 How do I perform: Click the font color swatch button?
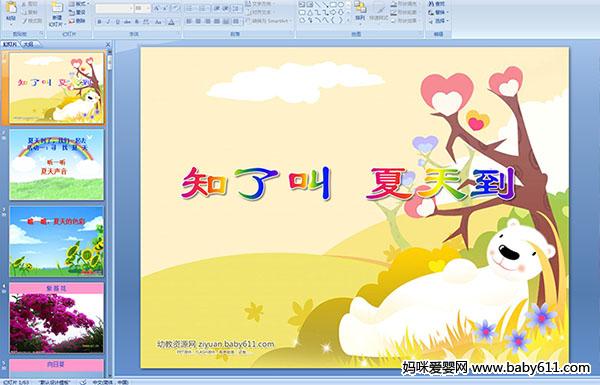point(171,22)
